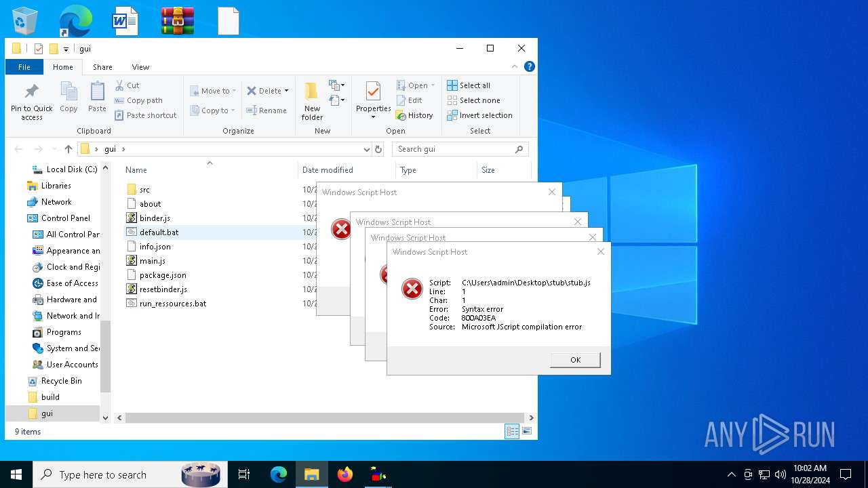The width and height of the screenshot is (868, 488).
Task: Click Select all in the ribbon
Action: (x=469, y=85)
